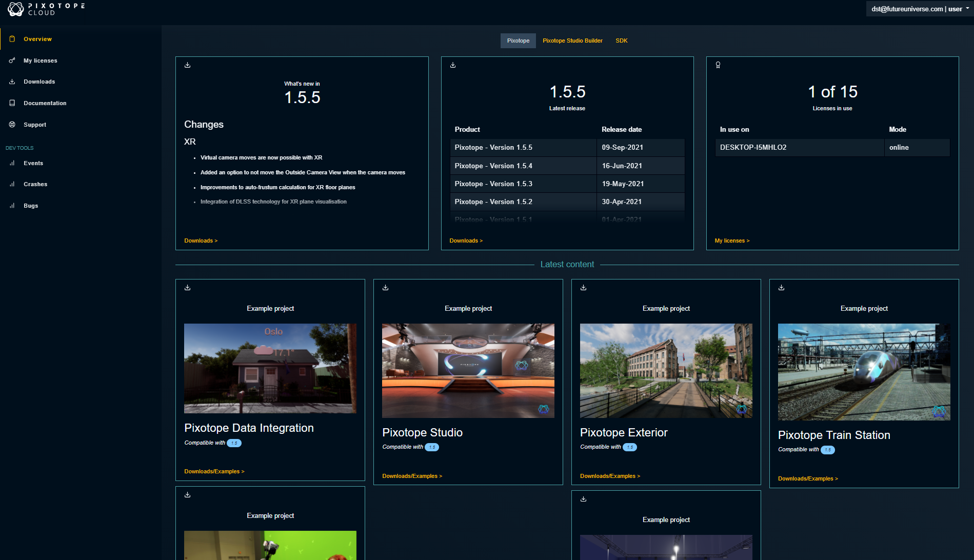
Task: Go to My licenses in sidebar
Action: (x=41, y=61)
